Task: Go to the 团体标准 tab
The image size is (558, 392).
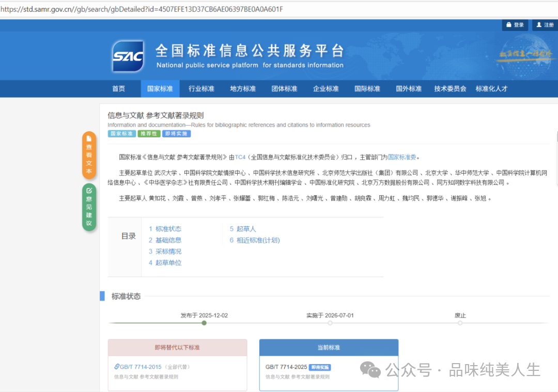Action: point(284,89)
